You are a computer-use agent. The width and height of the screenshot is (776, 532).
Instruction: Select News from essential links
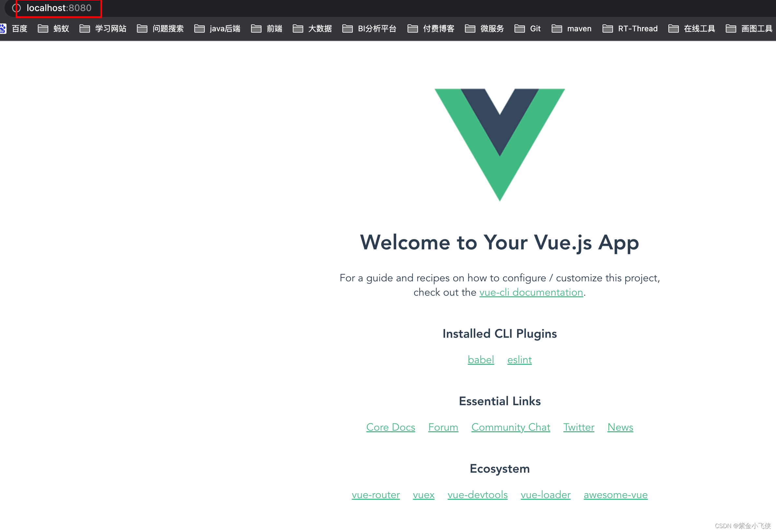coord(620,427)
